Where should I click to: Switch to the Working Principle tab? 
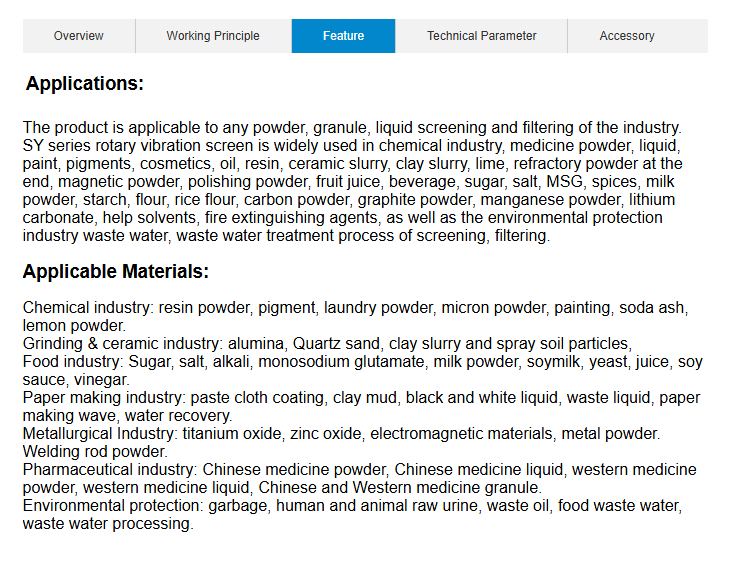pyautogui.click(x=213, y=36)
